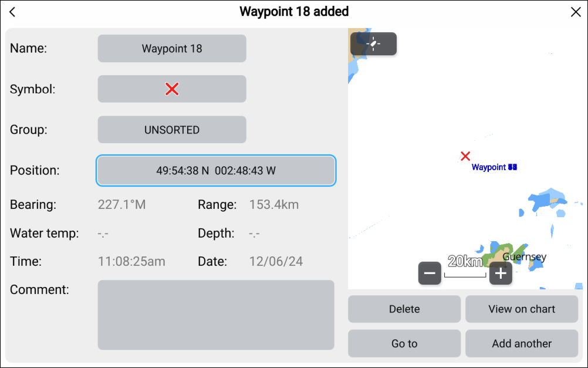This screenshot has height=368, width=588.
Task: Click the Waypoint label on the chart
Action: coord(494,168)
